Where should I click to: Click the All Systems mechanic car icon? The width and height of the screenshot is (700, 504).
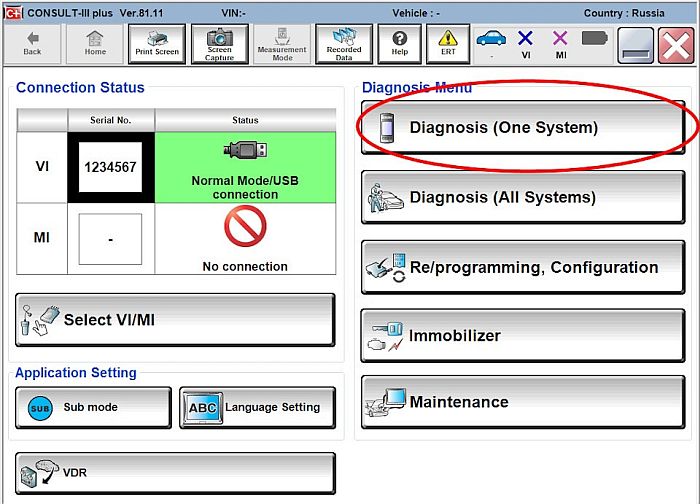click(x=386, y=197)
